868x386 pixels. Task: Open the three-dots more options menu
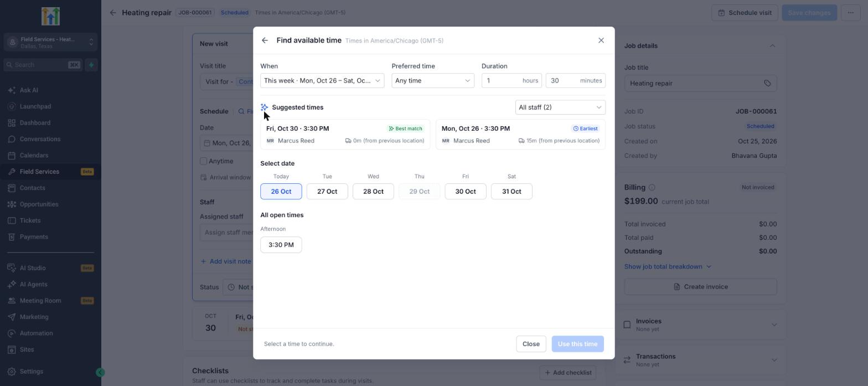[850, 13]
